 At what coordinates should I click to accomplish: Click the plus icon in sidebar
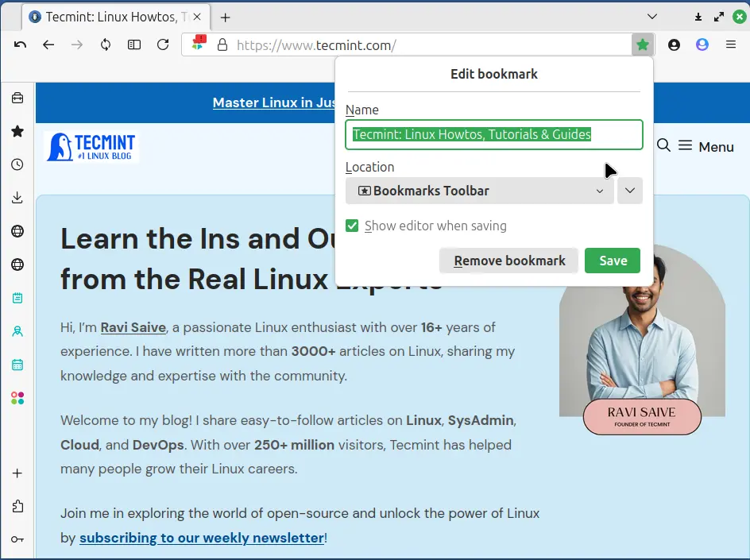click(x=17, y=473)
